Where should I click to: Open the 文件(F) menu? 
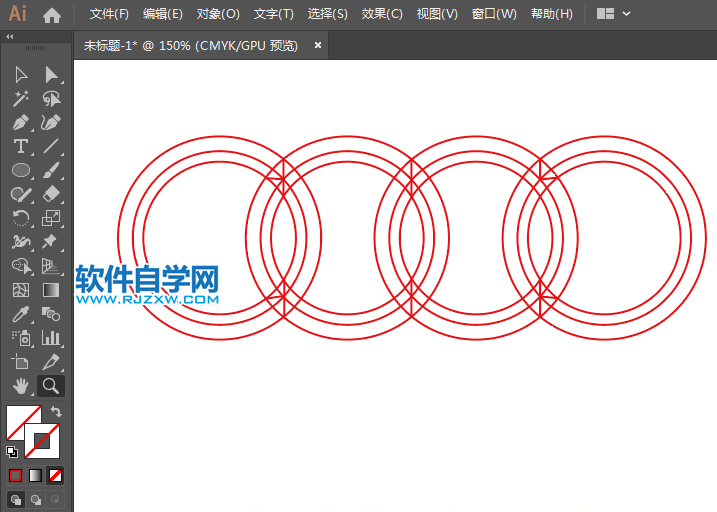click(x=109, y=14)
